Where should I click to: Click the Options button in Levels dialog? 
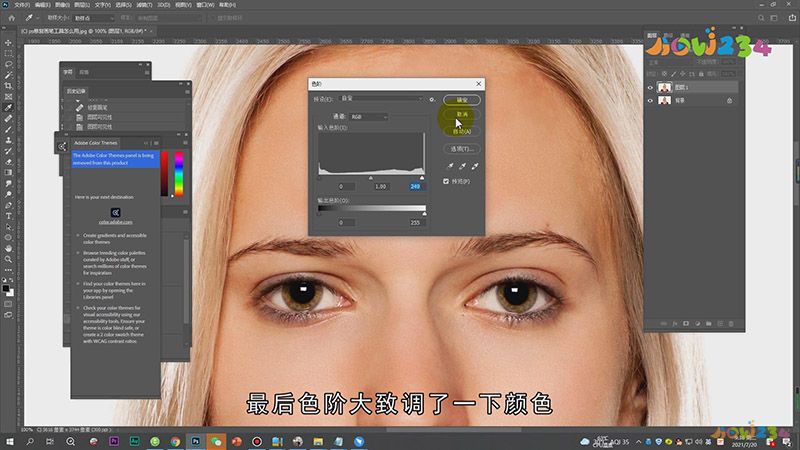coord(462,149)
